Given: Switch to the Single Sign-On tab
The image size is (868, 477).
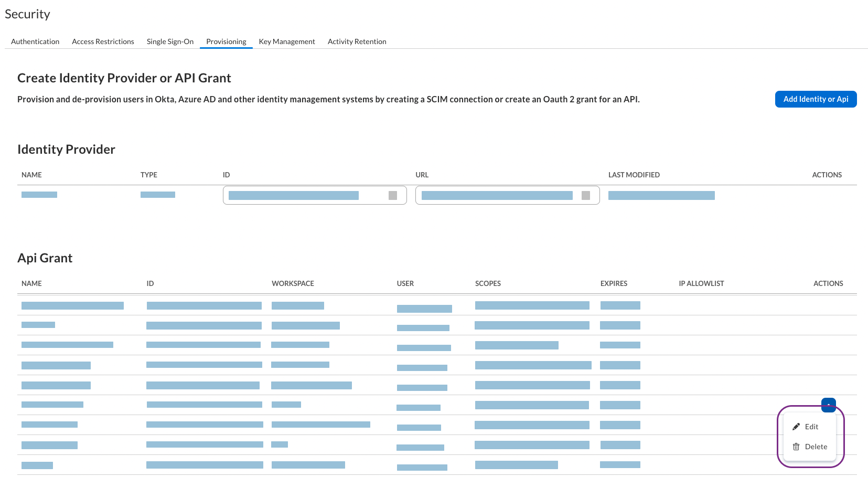Looking at the screenshot, I should (x=170, y=41).
